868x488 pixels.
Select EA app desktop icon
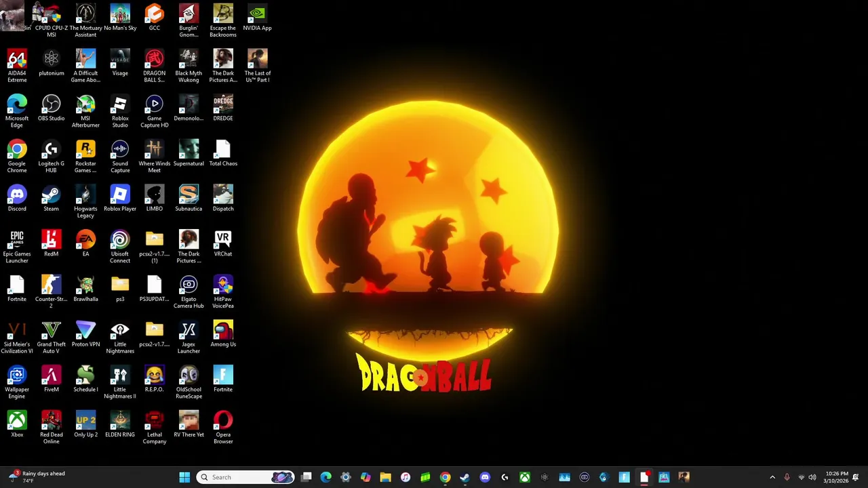tap(85, 244)
